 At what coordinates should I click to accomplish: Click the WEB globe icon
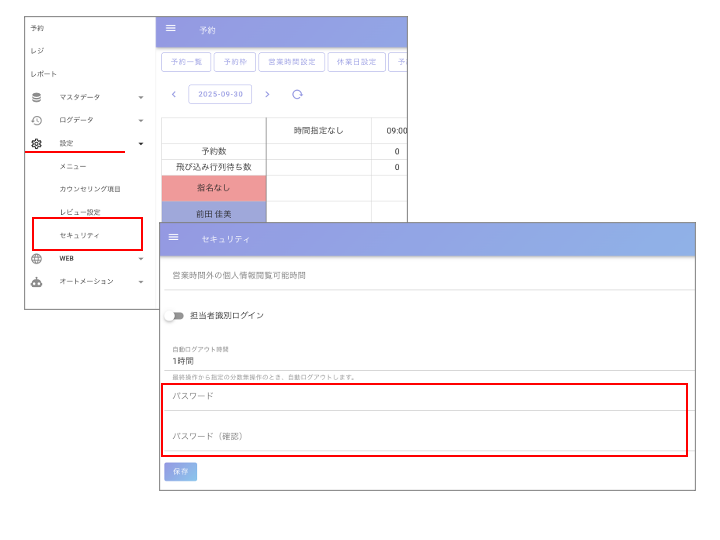coord(37,258)
